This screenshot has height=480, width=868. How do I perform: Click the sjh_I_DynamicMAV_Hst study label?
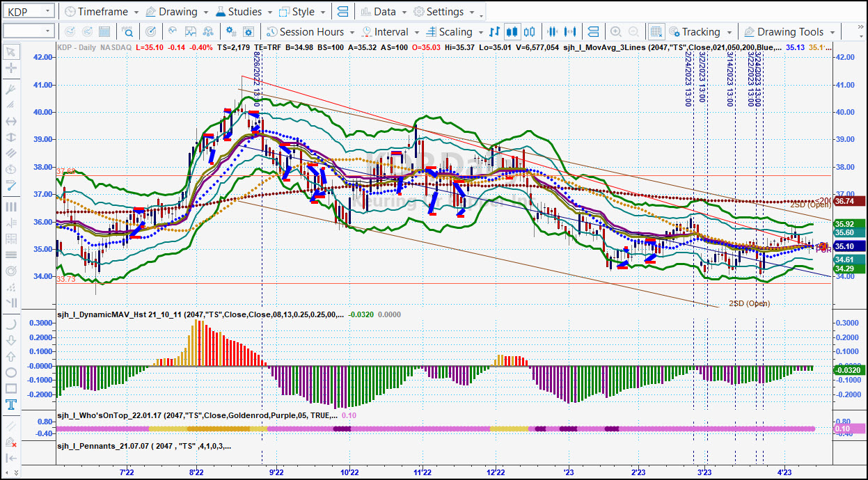200,314
